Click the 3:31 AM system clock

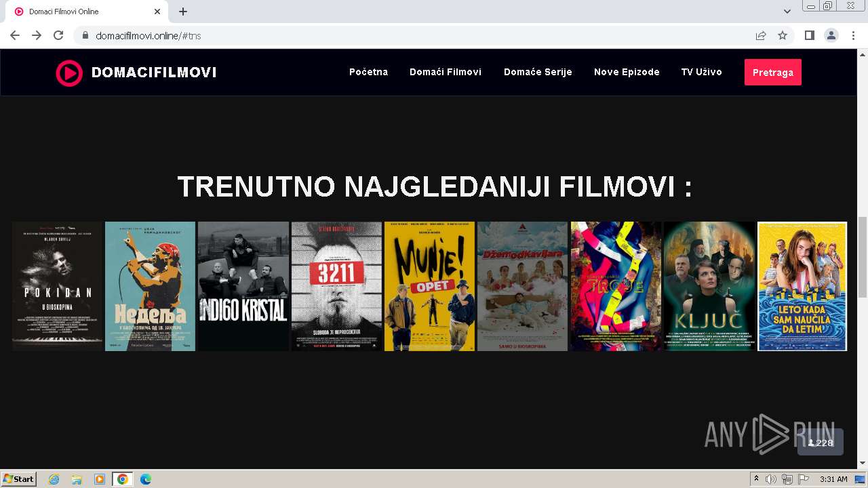click(833, 479)
